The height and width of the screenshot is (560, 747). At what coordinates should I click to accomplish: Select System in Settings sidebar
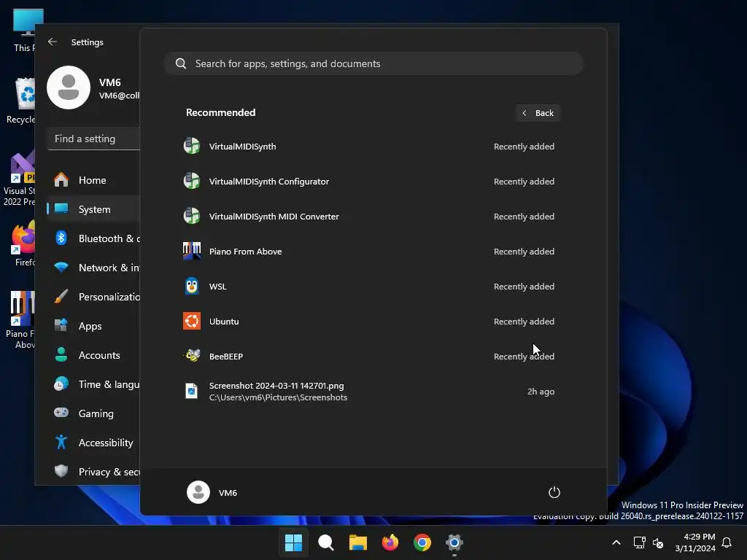coord(93,209)
